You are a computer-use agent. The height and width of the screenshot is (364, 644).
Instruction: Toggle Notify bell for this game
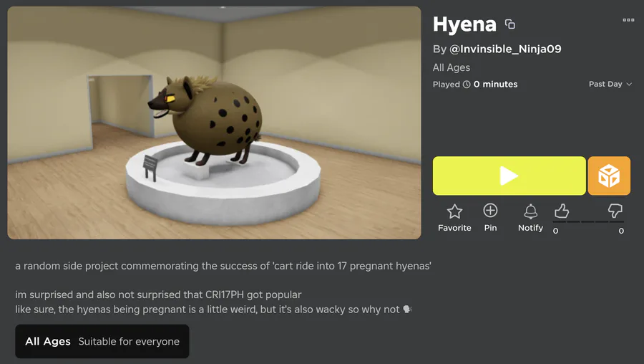[x=530, y=211]
